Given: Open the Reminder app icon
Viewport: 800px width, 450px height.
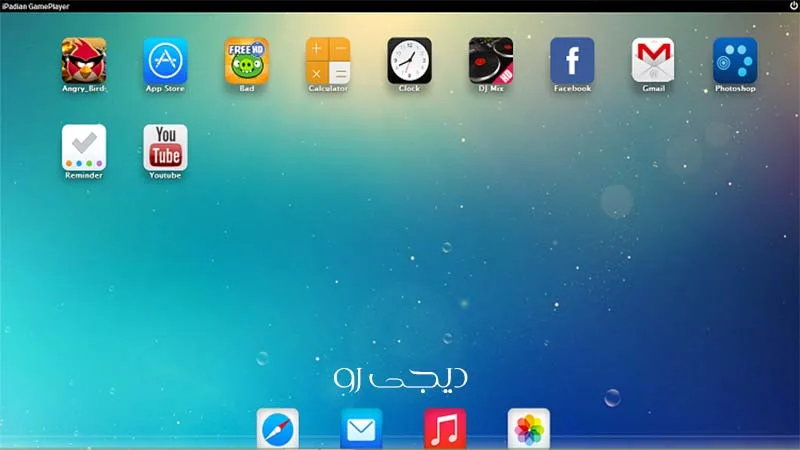Looking at the screenshot, I should click(84, 147).
